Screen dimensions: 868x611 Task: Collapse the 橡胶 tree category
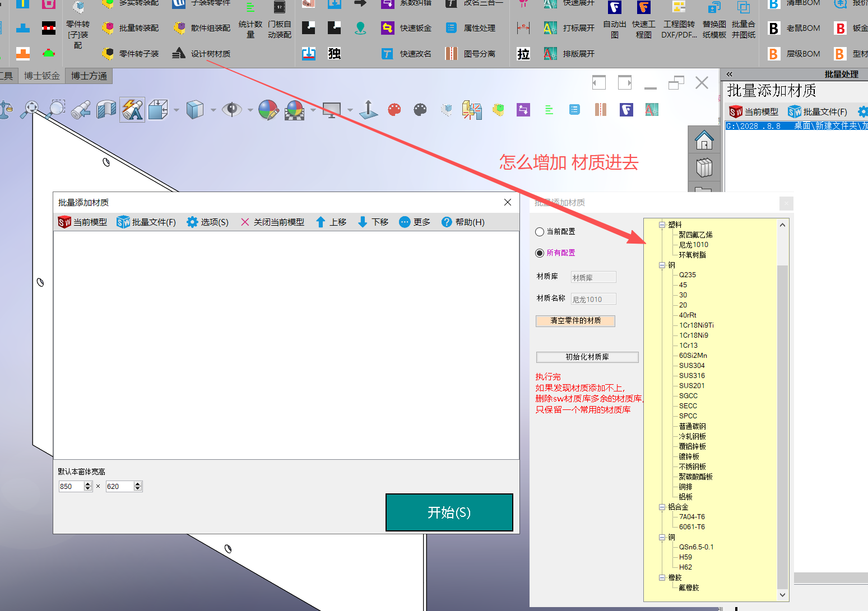pos(662,577)
